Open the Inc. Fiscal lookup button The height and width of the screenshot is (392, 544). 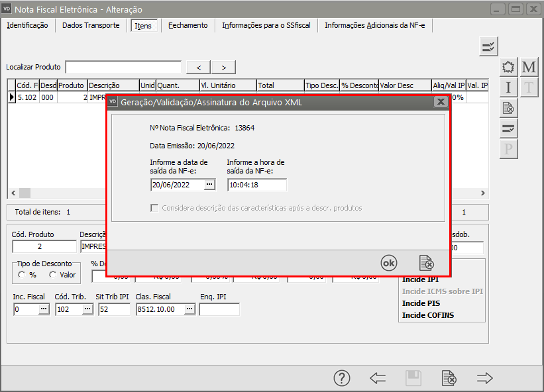point(43,309)
